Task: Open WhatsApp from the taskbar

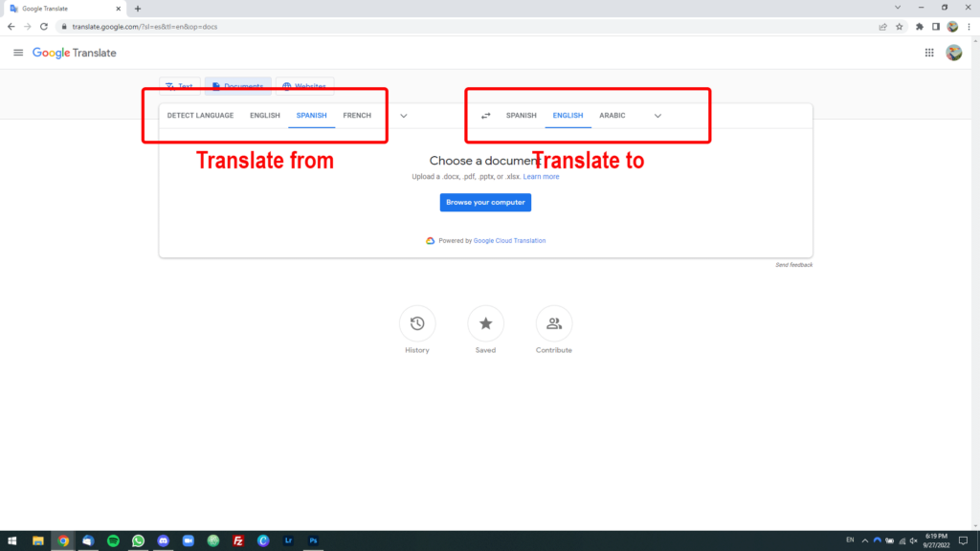Action: (138, 541)
